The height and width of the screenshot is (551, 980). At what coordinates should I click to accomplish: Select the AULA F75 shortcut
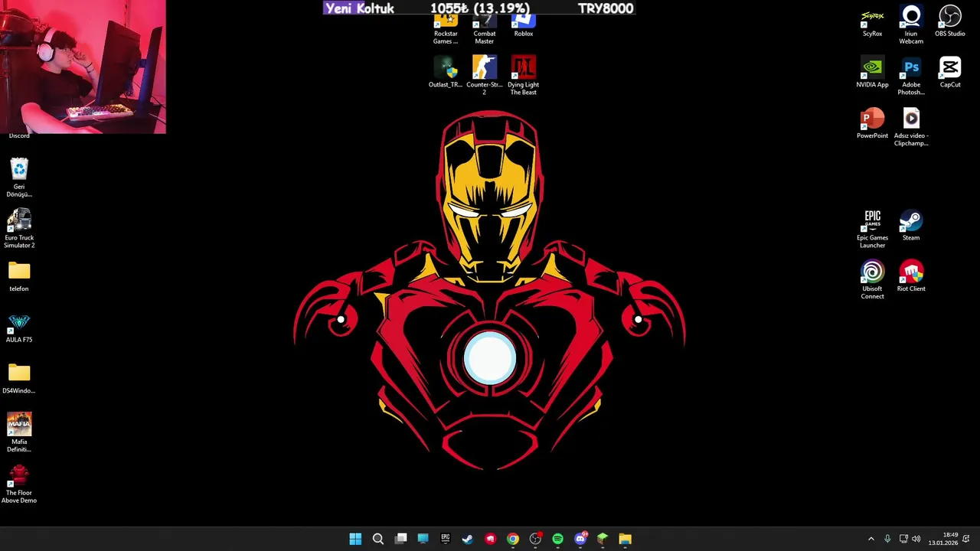[19, 328]
